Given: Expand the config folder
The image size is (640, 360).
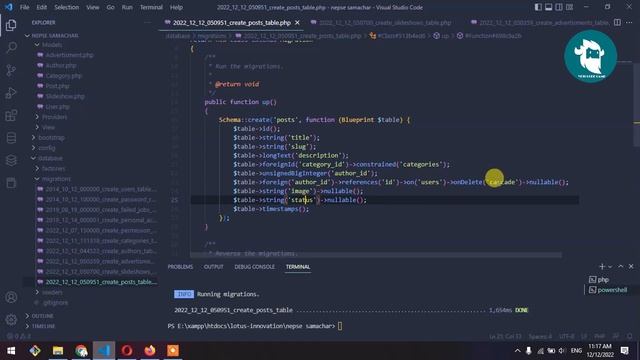Looking at the screenshot, I should pos(47,148).
